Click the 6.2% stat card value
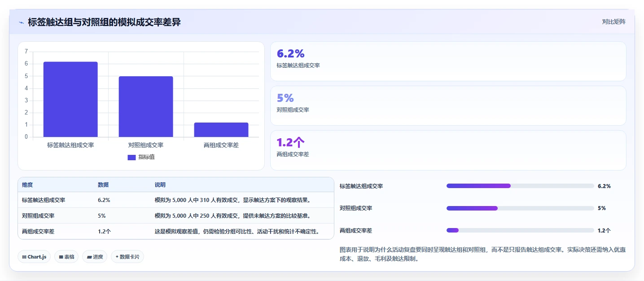 (x=291, y=53)
